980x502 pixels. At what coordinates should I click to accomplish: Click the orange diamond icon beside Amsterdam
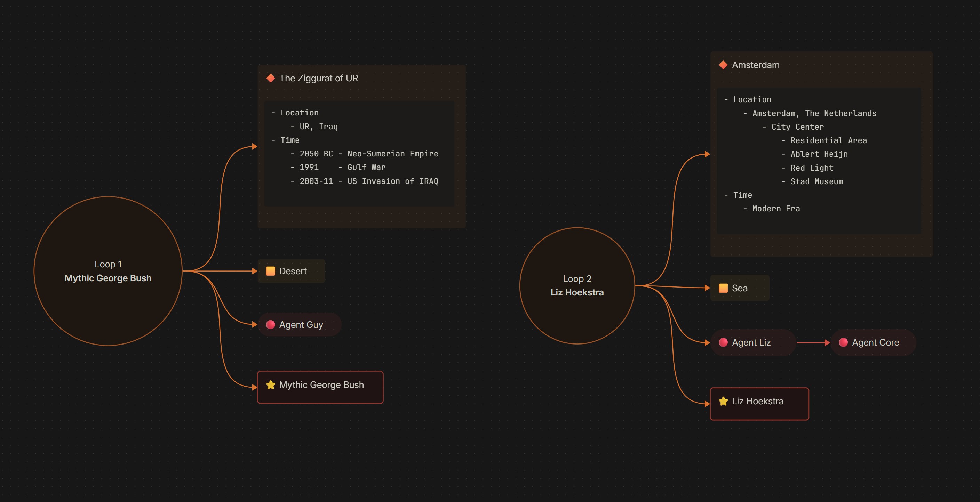pyautogui.click(x=723, y=65)
